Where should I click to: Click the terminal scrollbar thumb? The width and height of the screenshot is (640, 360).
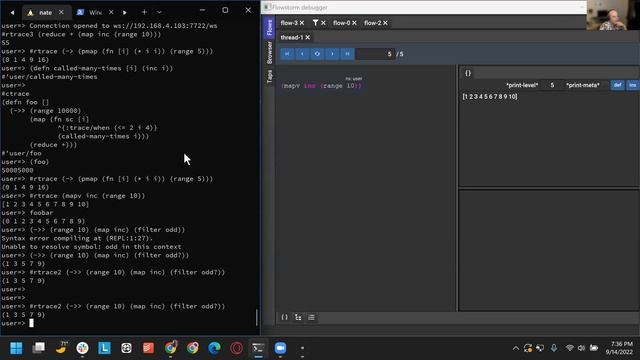point(256,317)
